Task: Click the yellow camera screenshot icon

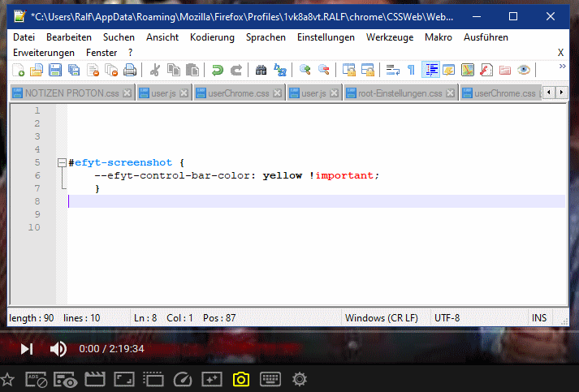Action: click(x=240, y=379)
